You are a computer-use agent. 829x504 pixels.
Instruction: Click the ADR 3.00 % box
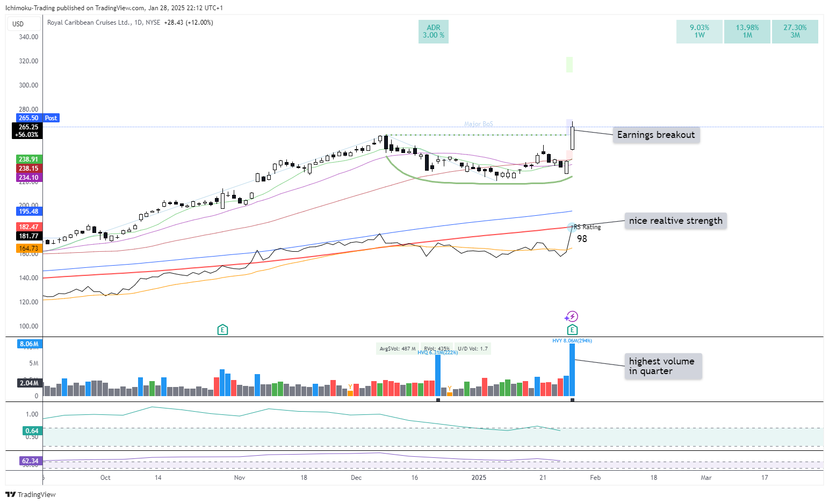coord(434,32)
